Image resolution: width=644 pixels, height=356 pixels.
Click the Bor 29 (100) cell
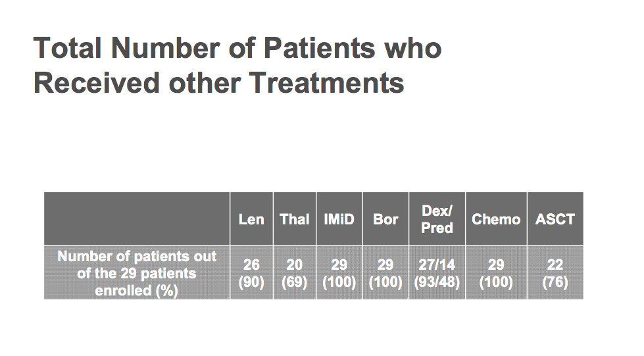click(x=385, y=273)
